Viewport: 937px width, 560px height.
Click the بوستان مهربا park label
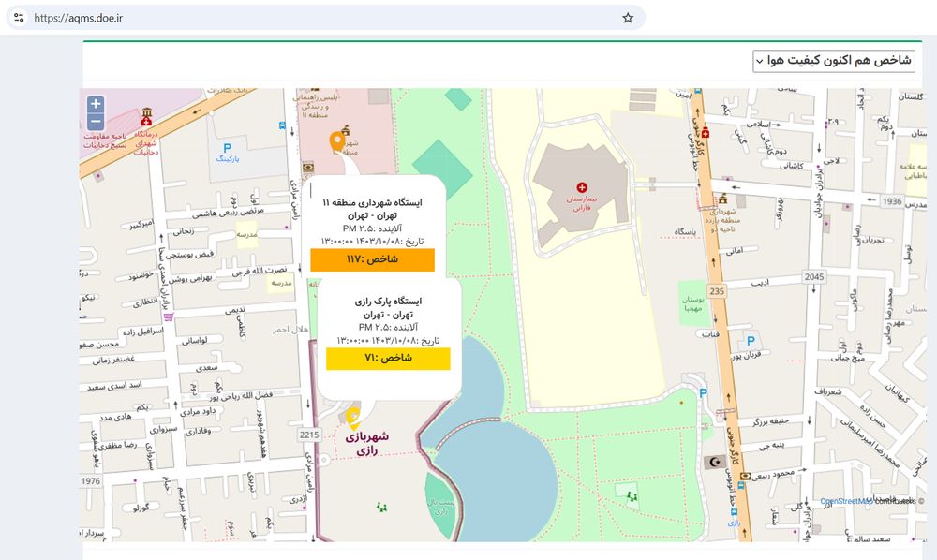click(x=693, y=303)
